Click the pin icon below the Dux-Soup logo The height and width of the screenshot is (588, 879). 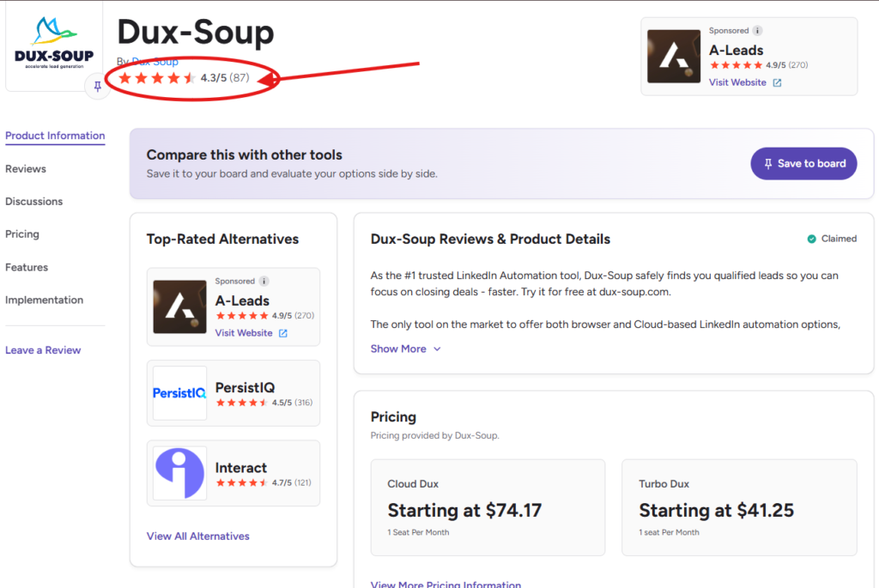tap(97, 87)
